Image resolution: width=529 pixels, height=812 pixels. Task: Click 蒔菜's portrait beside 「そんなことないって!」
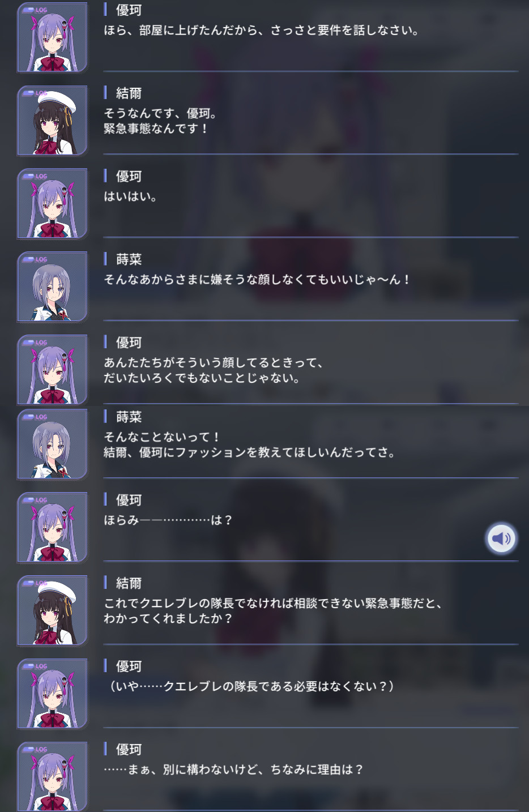click(x=53, y=445)
